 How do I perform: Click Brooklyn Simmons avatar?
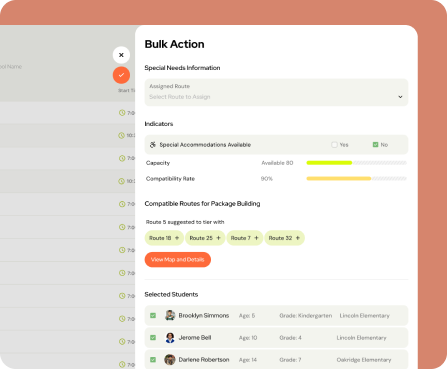(170, 315)
